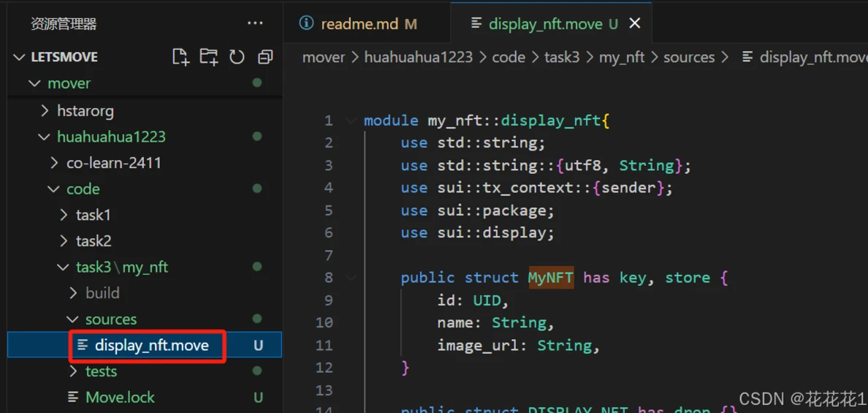This screenshot has height=413, width=868.
Task: Expand the build folder
Action: [x=102, y=293]
